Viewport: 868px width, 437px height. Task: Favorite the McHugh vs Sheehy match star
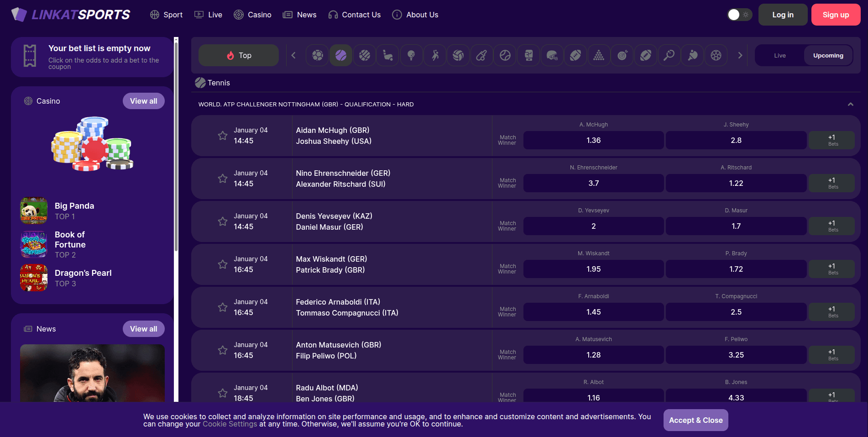pyautogui.click(x=223, y=136)
